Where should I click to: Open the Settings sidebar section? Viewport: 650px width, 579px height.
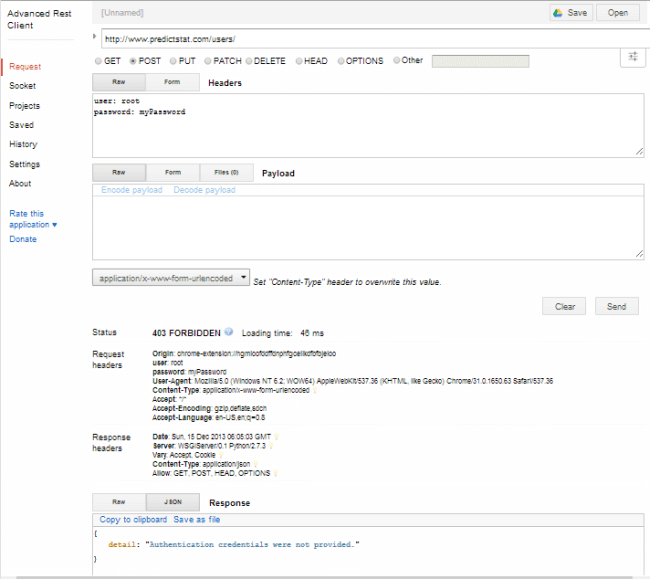click(24, 164)
